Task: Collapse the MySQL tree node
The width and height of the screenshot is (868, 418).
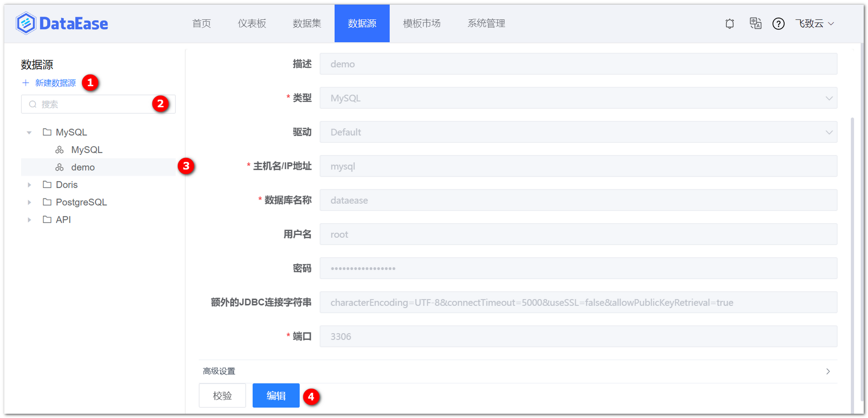Action: pyautogui.click(x=29, y=132)
